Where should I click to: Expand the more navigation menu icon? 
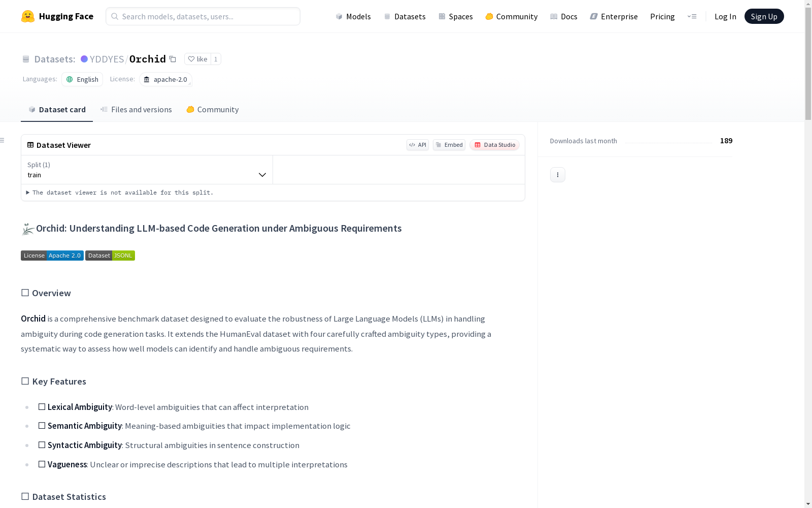coord(692,16)
